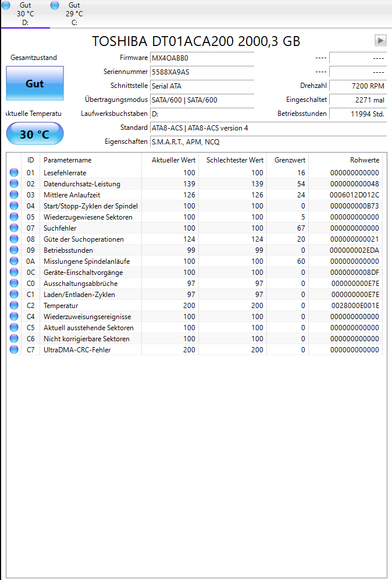Select the Mittlere Anlaufzeit parameter name
This screenshot has height=580, width=392.
(x=72, y=195)
